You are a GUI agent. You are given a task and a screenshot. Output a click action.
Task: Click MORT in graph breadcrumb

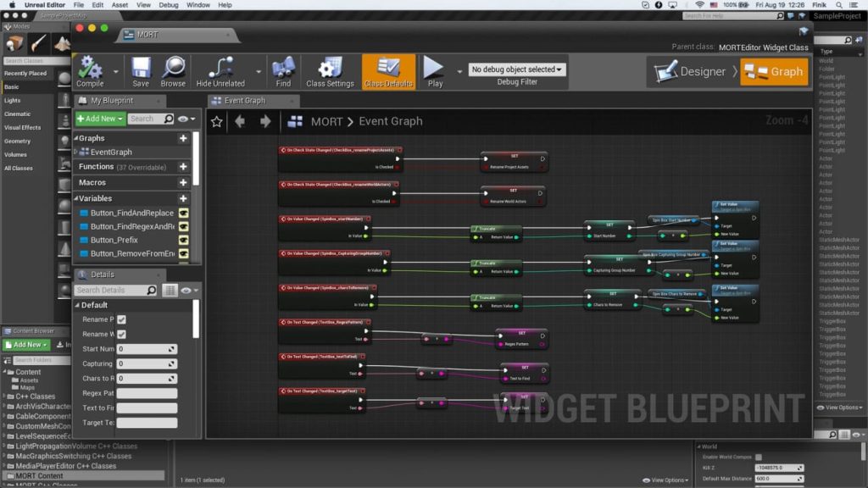point(326,121)
